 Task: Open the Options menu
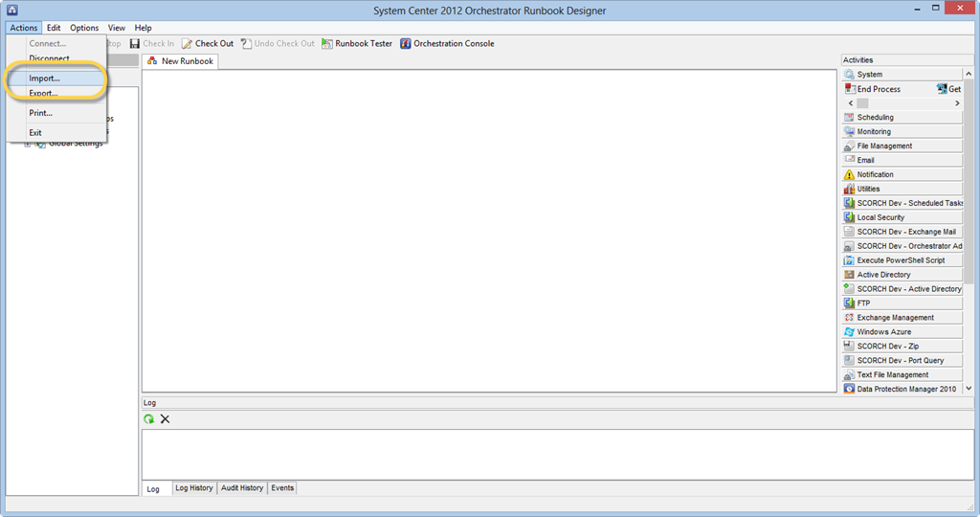84,28
